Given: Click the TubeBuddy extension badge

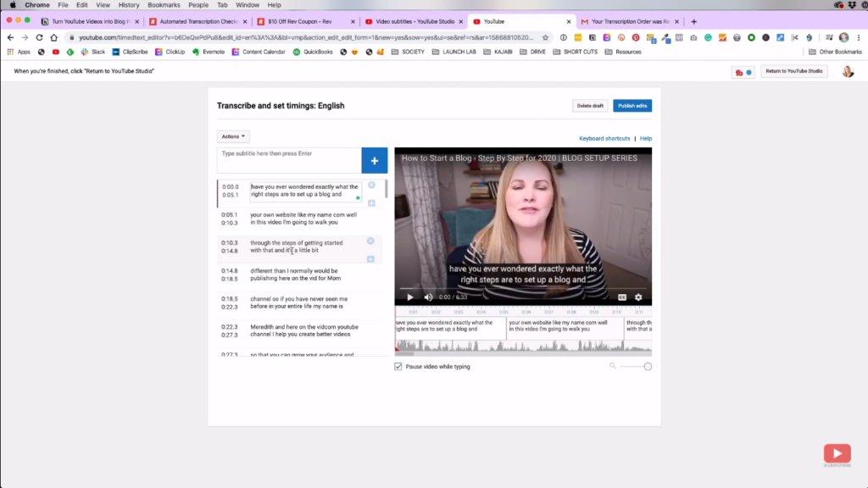Looking at the screenshot, I should tap(743, 73).
